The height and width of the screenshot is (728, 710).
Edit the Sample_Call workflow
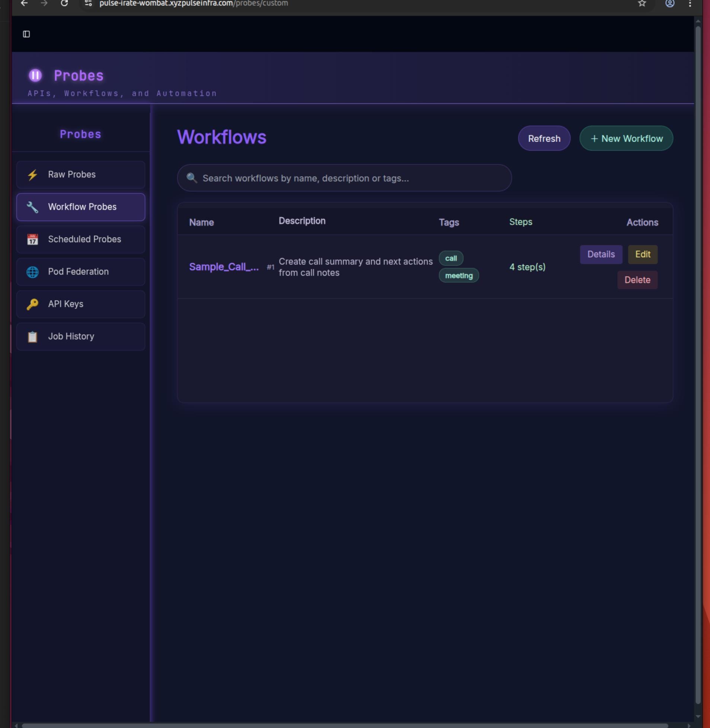coord(643,254)
